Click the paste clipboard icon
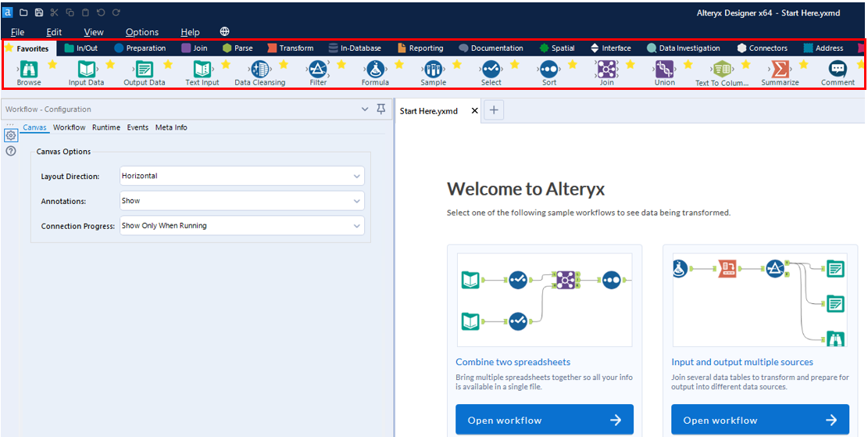The width and height of the screenshot is (868, 437). (84, 13)
